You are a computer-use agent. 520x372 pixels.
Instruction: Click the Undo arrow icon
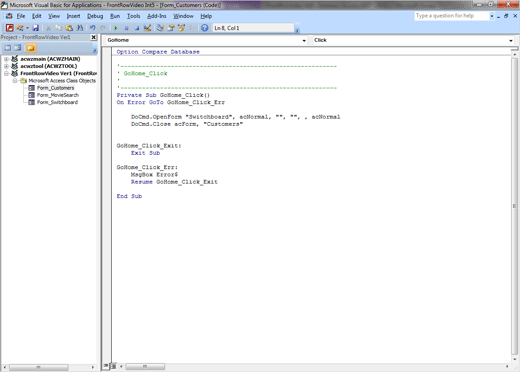(92, 28)
